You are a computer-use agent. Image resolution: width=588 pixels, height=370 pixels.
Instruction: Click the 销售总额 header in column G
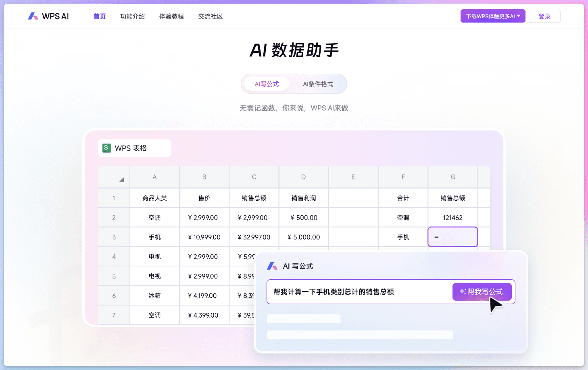[x=453, y=198]
